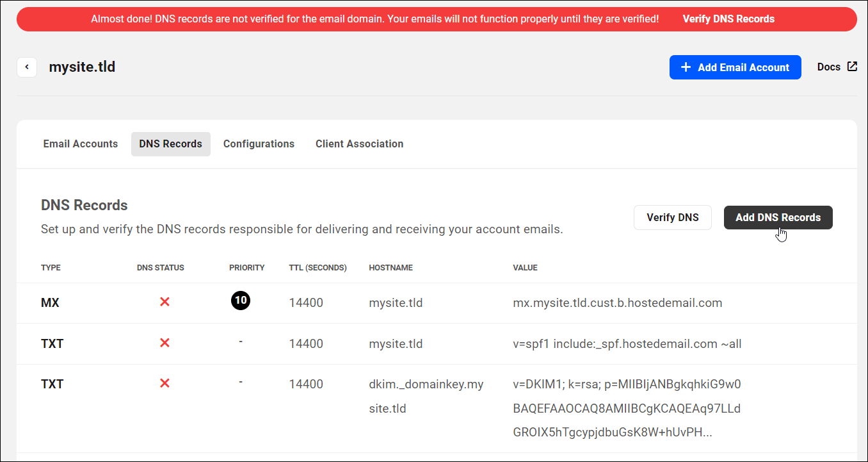The image size is (868, 462).
Task: Select the MX record value mx.mysite.tld.cust.b.hostedemail.com
Action: click(x=617, y=302)
